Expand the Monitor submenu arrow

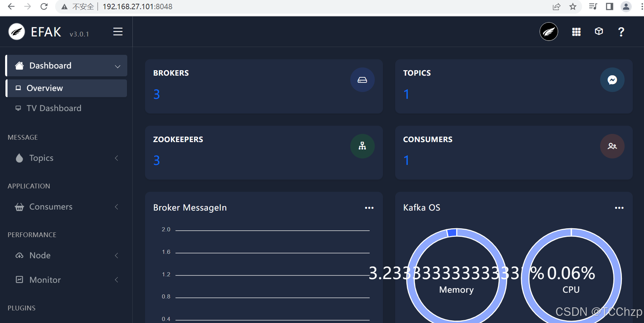(x=116, y=280)
